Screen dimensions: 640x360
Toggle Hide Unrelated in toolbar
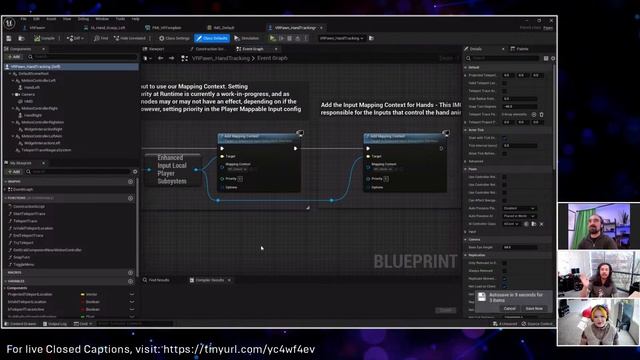(130, 38)
